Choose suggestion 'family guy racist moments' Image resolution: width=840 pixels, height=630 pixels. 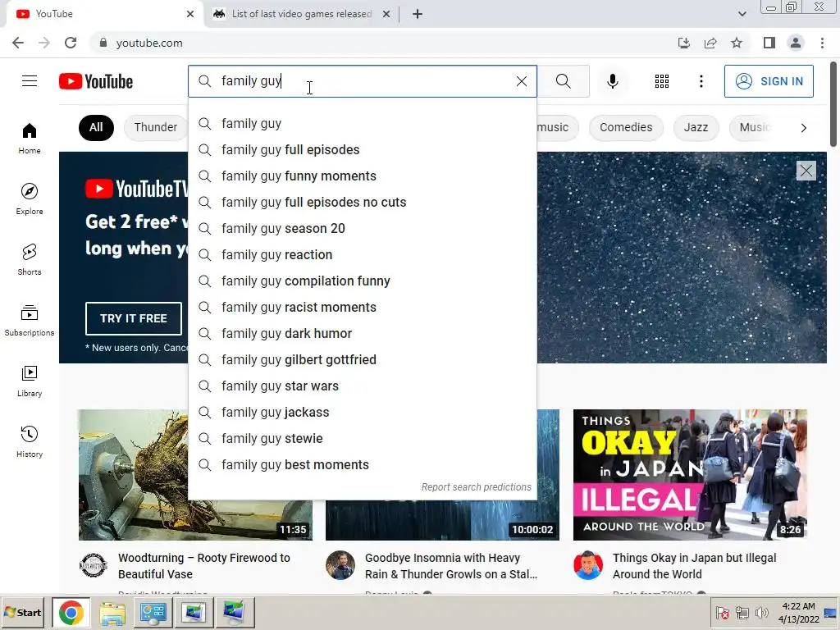pos(362,307)
